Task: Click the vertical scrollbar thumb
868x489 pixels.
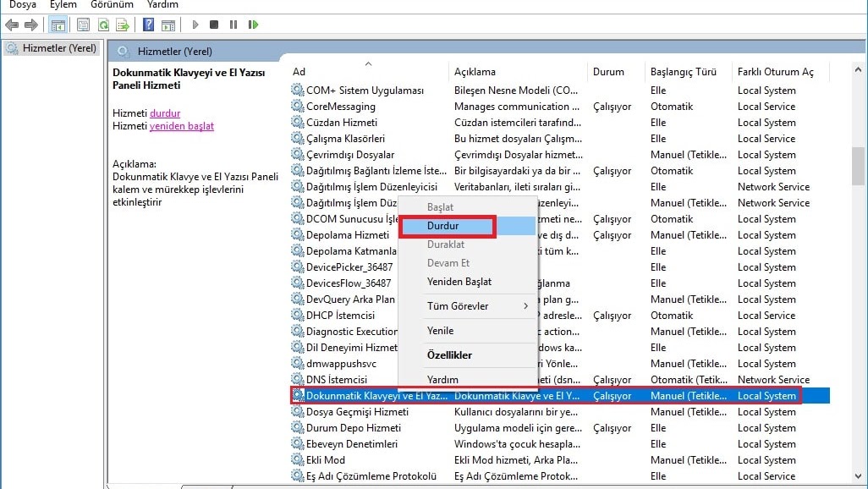Action: (858, 166)
